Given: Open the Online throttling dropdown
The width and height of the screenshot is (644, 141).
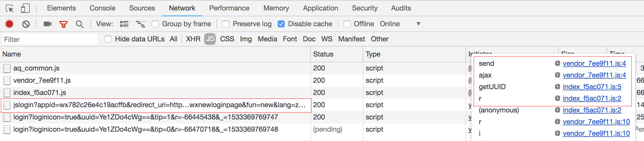Looking at the screenshot, I should click(400, 24).
